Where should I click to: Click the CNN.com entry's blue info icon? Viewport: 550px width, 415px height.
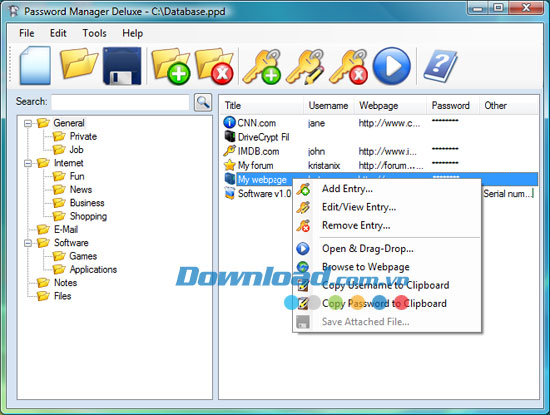click(229, 122)
